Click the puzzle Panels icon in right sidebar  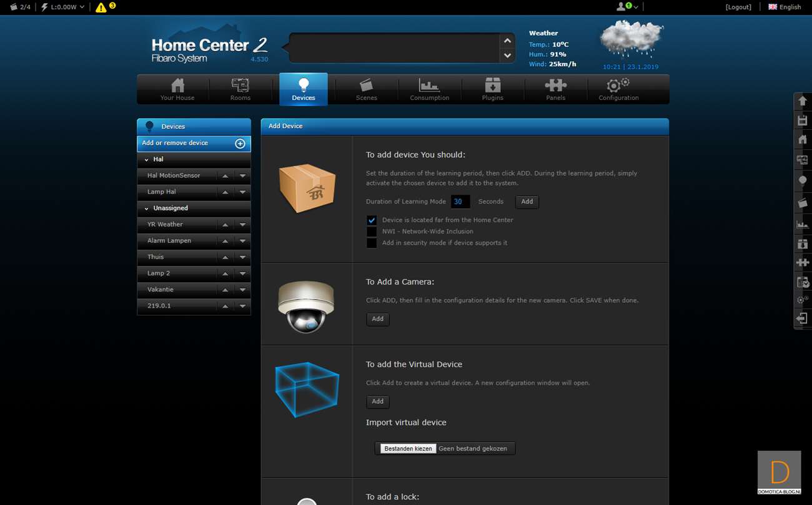(803, 263)
